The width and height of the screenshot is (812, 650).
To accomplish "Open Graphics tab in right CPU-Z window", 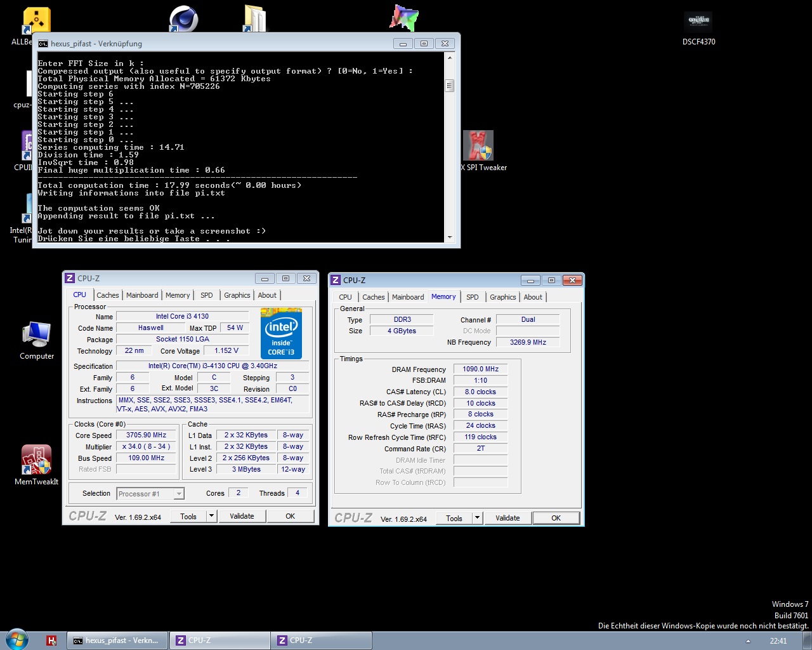I will pos(503,297).
